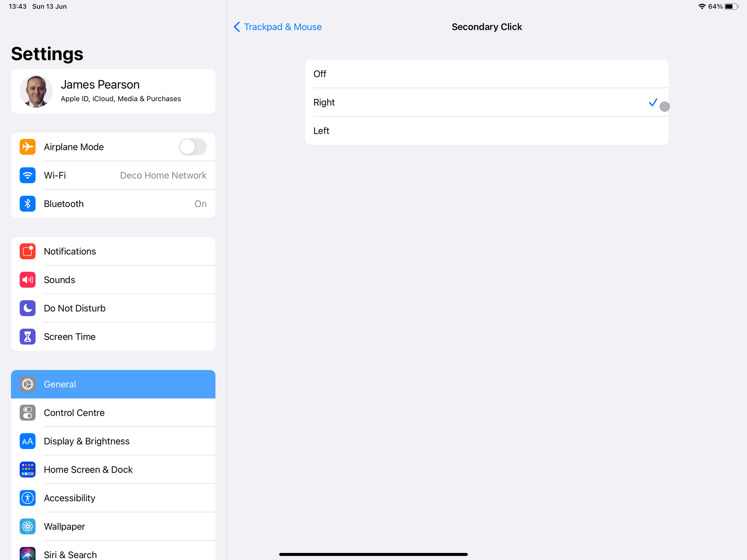Go back using the chevron arrow
Viewport: 747px width, 560px height.
click(x=237, y=27)
